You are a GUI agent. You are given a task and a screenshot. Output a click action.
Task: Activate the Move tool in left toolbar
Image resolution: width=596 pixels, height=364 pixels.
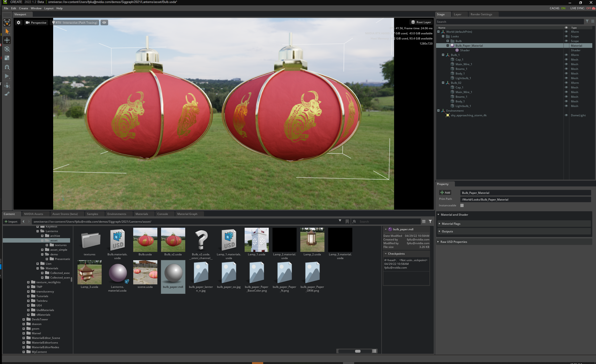7,40
